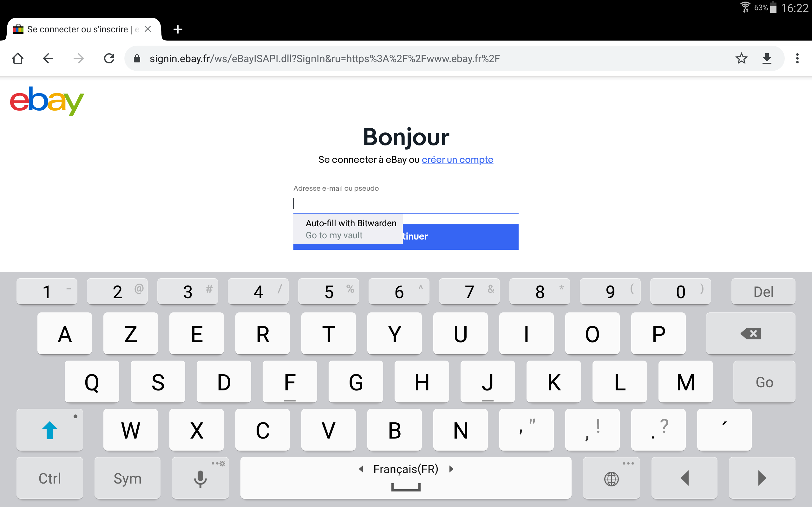Tap the globe language key on keyboard
Screen dimensions: 812x507
point(611,478)
